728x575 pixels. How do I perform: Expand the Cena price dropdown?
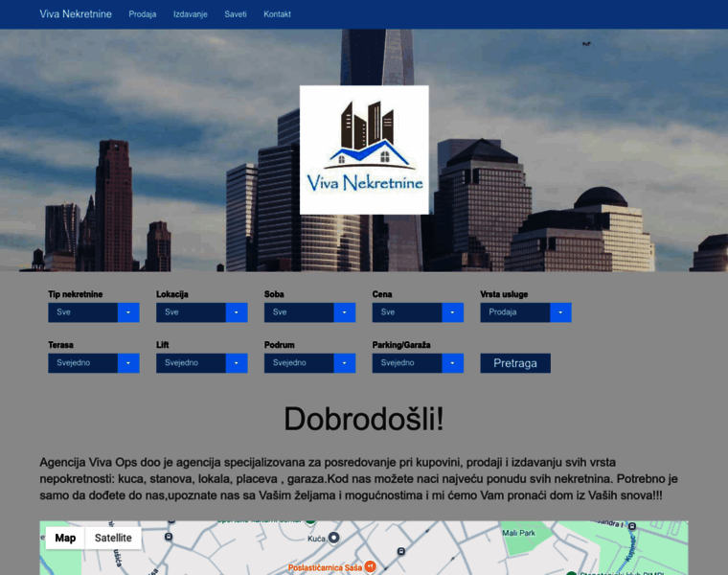coord(418,312)
